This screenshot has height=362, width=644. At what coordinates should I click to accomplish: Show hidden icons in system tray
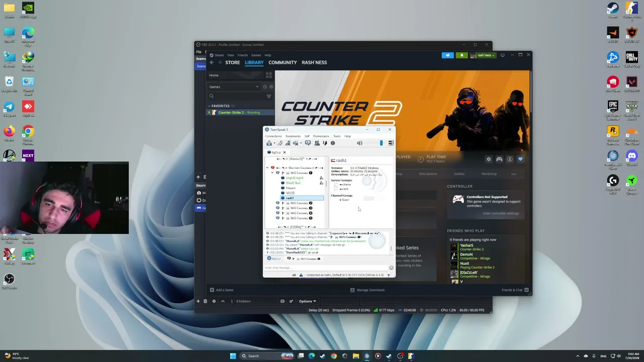tap(578, 356)
